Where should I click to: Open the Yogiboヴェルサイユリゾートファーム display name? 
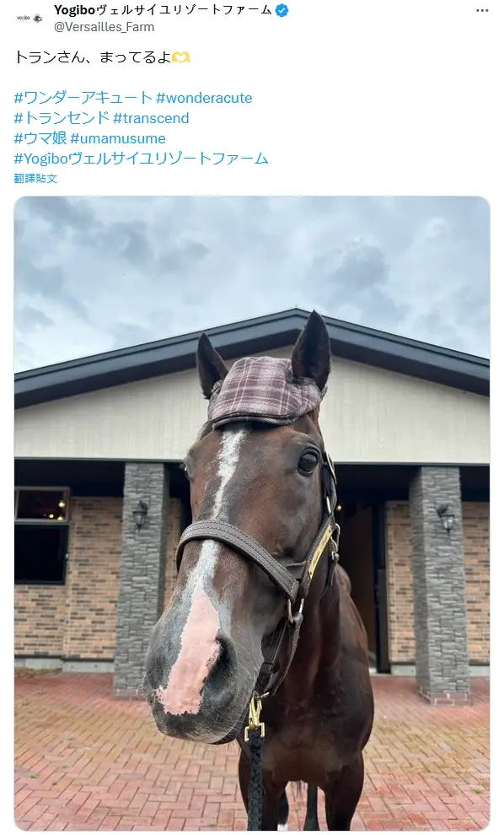coord(163,9)
